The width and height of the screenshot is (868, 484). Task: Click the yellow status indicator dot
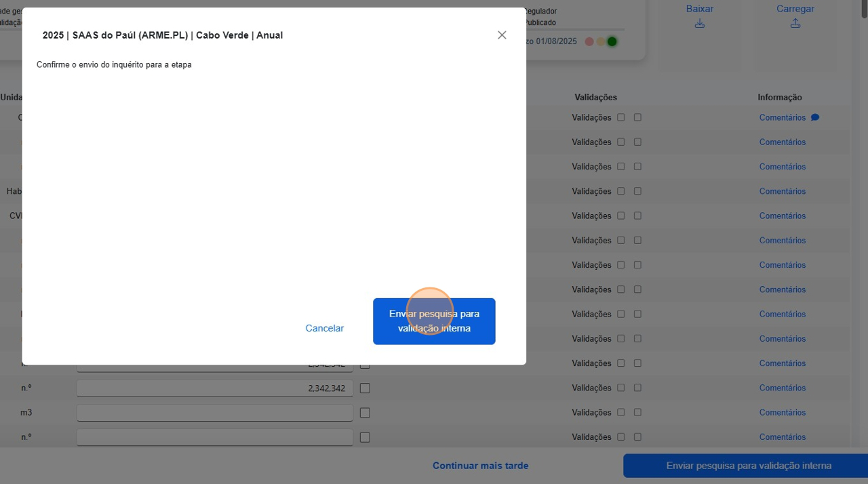pyautogui.click(x=600, y=41)
